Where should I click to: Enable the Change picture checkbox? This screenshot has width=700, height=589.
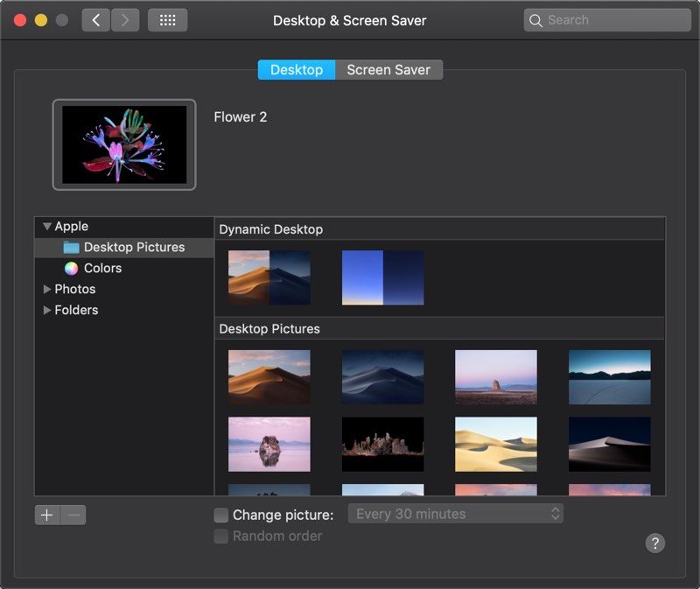221,515
